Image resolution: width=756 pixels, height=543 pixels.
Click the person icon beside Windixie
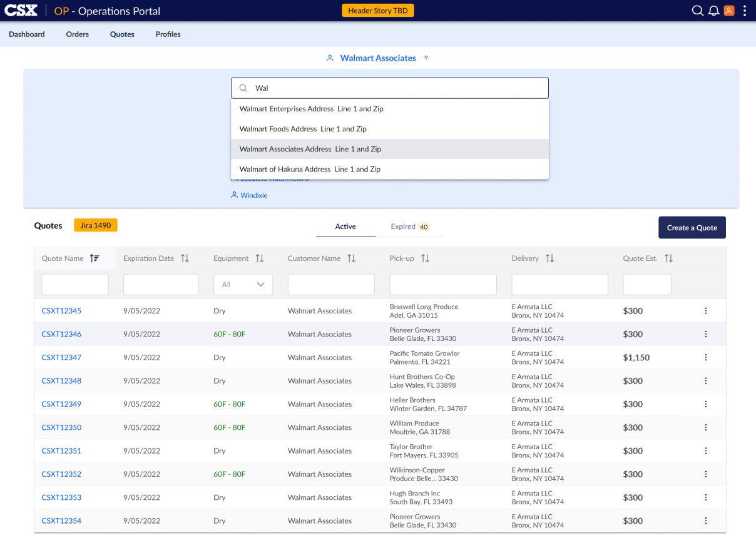pyautogui.click(x=234, y=195)
